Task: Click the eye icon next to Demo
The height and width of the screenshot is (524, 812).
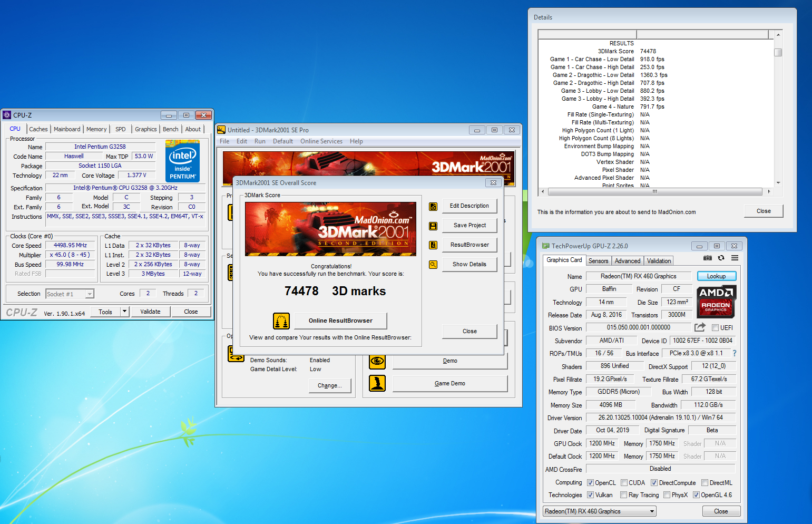Action: [x=377, y=361]
